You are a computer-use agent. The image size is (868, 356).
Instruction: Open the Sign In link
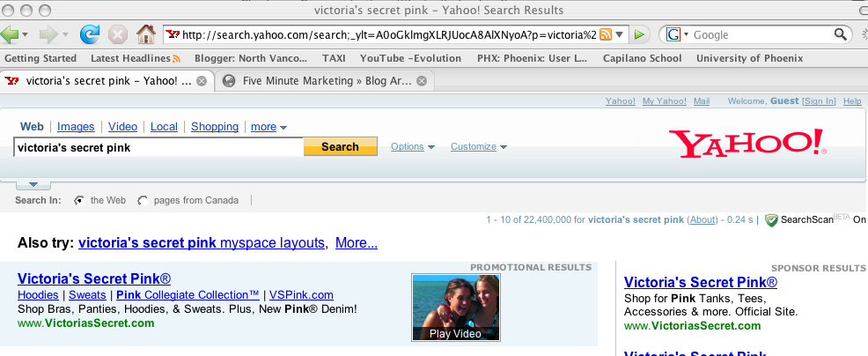[819, 101]
